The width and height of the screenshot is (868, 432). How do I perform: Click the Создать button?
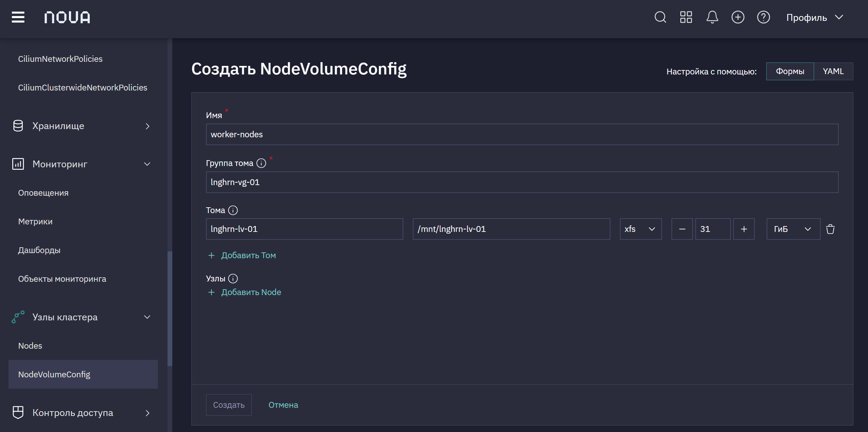click(229, 405)
